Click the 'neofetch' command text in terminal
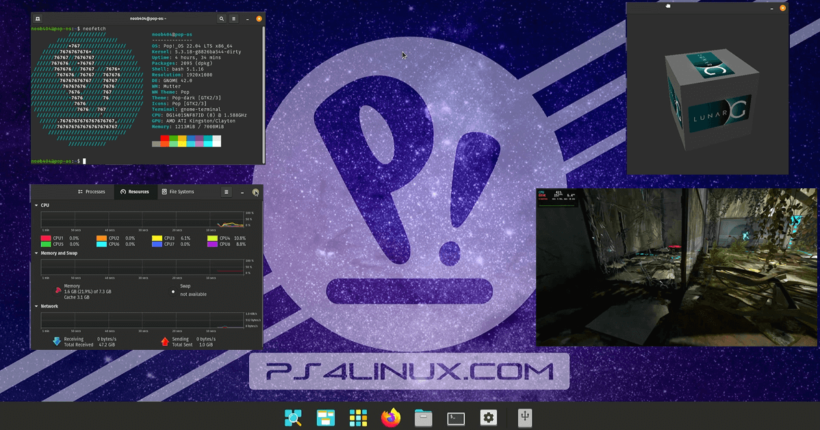This screenshot has height=430, width=820. tap(95, 29)
